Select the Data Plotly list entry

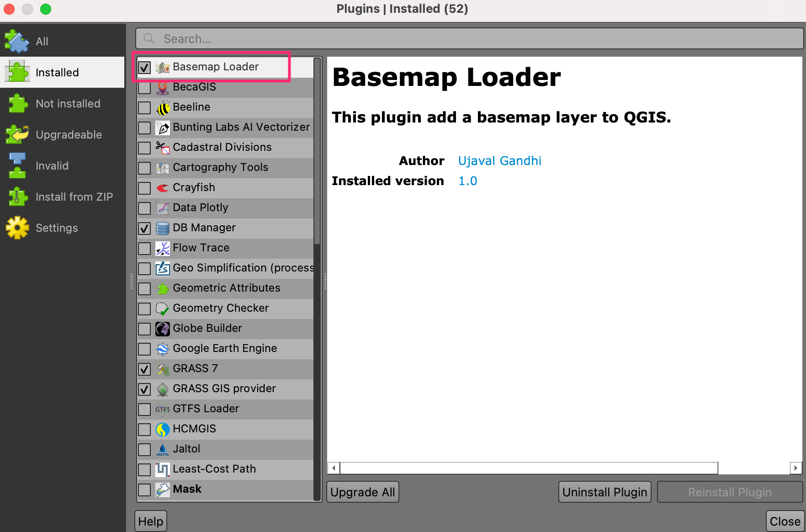pos(226,207)
